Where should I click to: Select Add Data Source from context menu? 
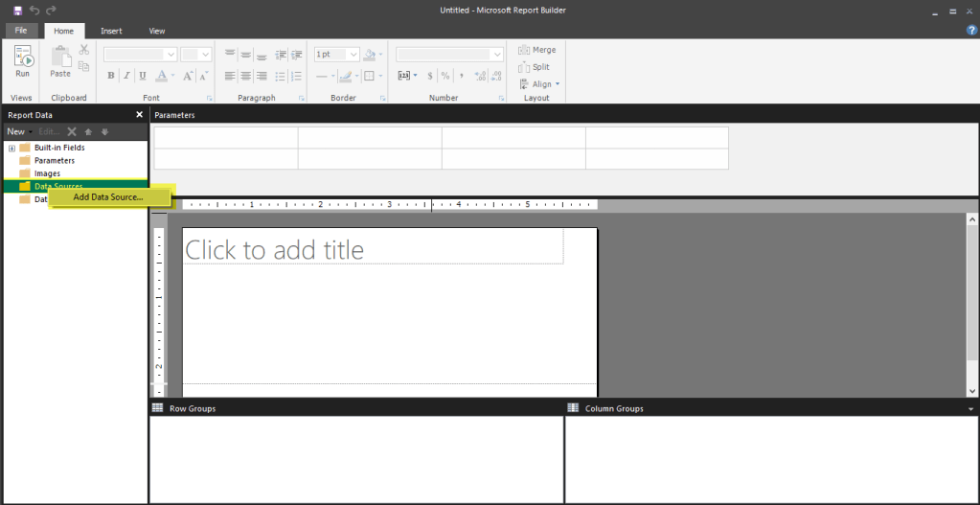(x=108, y=197)
